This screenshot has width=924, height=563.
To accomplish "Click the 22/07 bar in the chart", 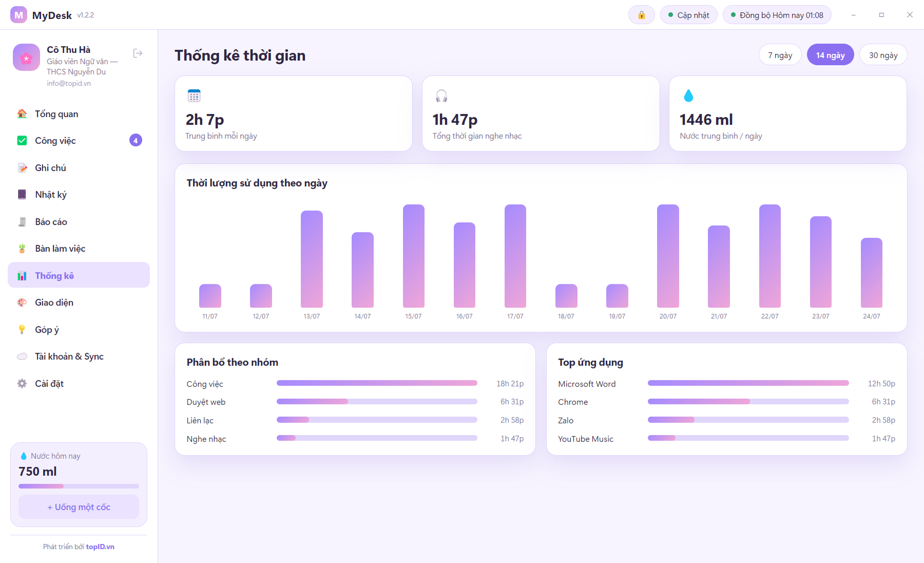I will point(769,256).
